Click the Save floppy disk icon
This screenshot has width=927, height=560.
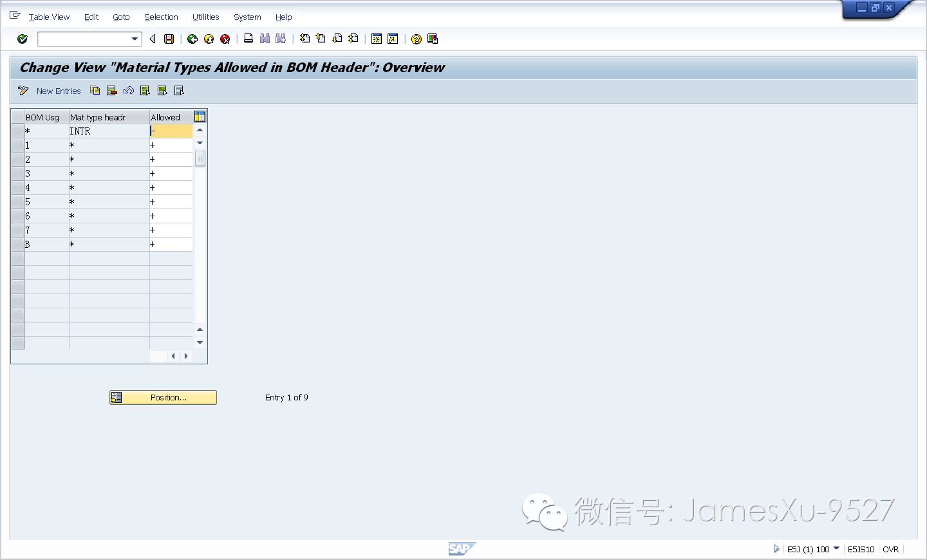(169, 39)
